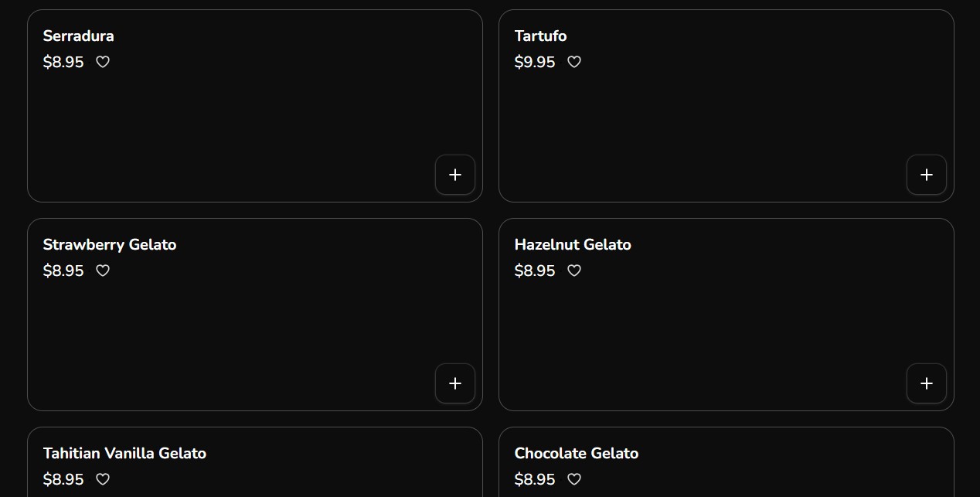The width and height of the screenshot is (980, 497).
Task: Open the Tartufo item name
Action: (540, 36)
